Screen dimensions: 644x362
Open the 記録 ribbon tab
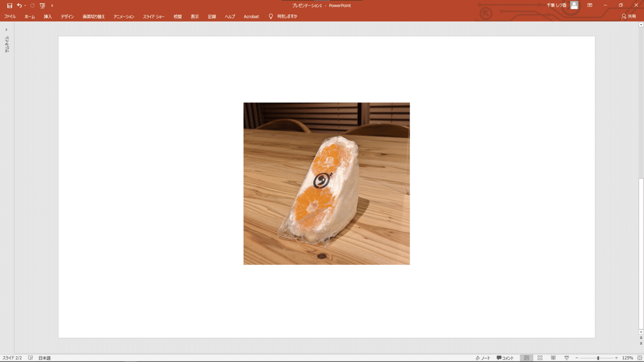[x=212, y=17]
